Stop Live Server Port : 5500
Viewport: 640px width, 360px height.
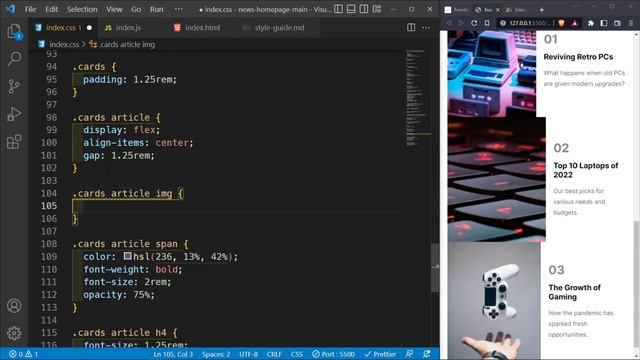point(333,354)
